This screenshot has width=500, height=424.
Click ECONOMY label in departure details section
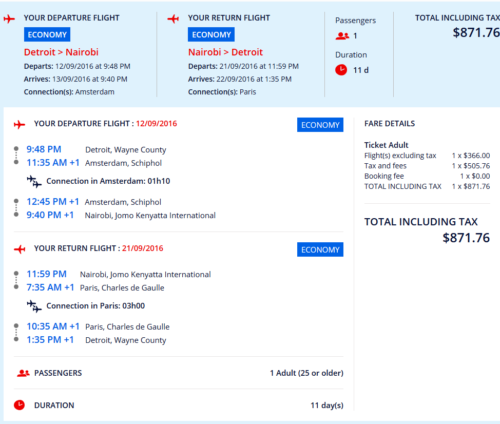tap(320, 125)
